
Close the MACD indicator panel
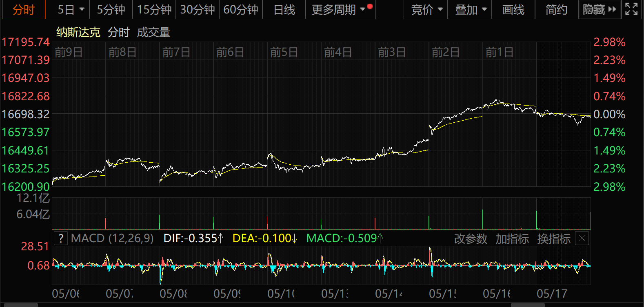582,238
